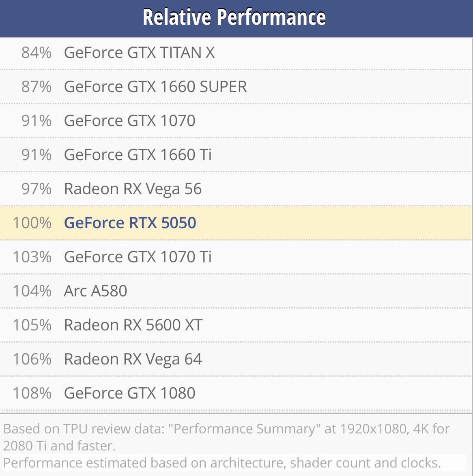Viewport: 473px width, 476px height.
Task: Open GeForce GTX 1660 Ti page
Action: click(x=138, y=155)
